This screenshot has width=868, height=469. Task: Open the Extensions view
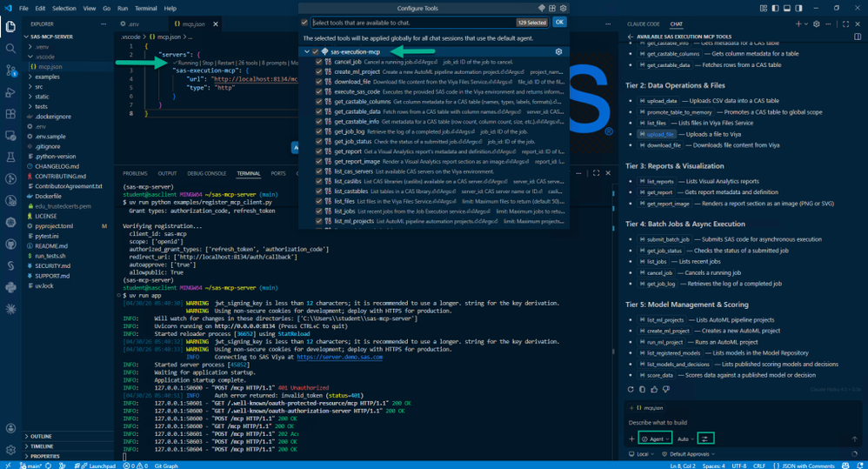pyautogui.click(x=10, y=113)
